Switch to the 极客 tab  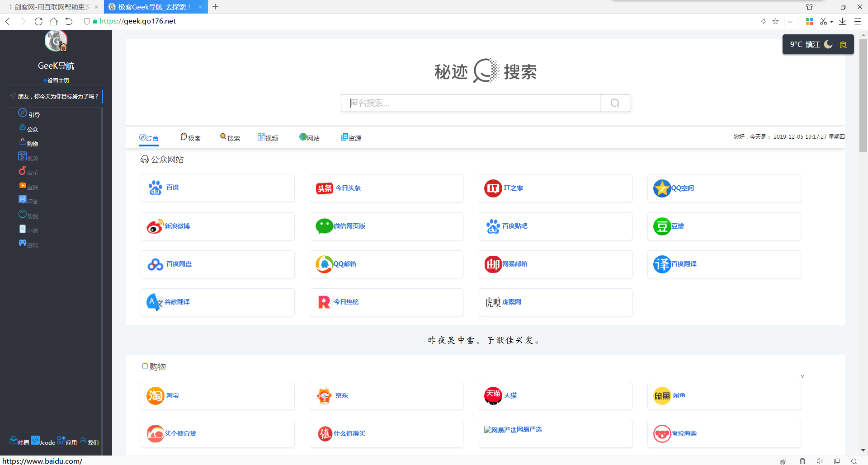tap(190, 138)
